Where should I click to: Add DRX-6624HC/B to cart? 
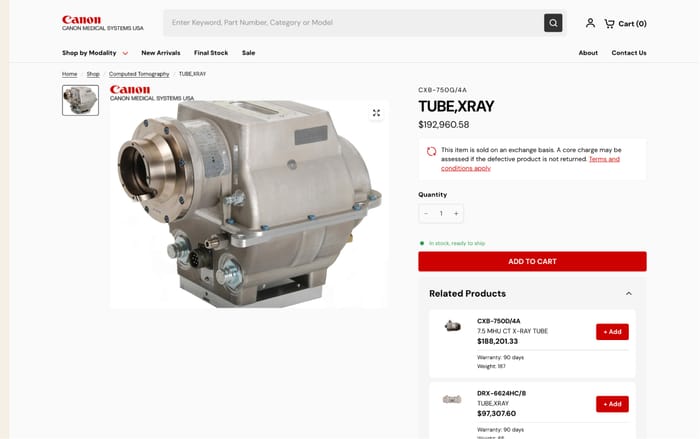pyautogui.click(x=612, y=404)
